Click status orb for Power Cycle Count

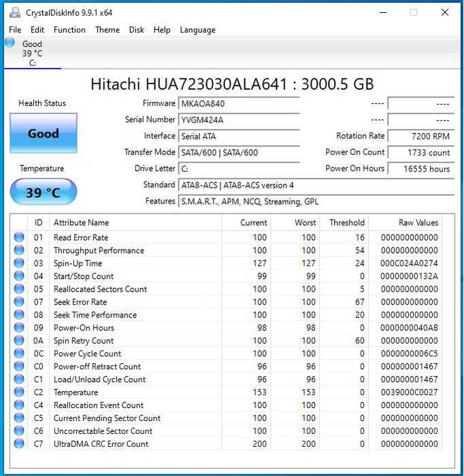point(19,353)
